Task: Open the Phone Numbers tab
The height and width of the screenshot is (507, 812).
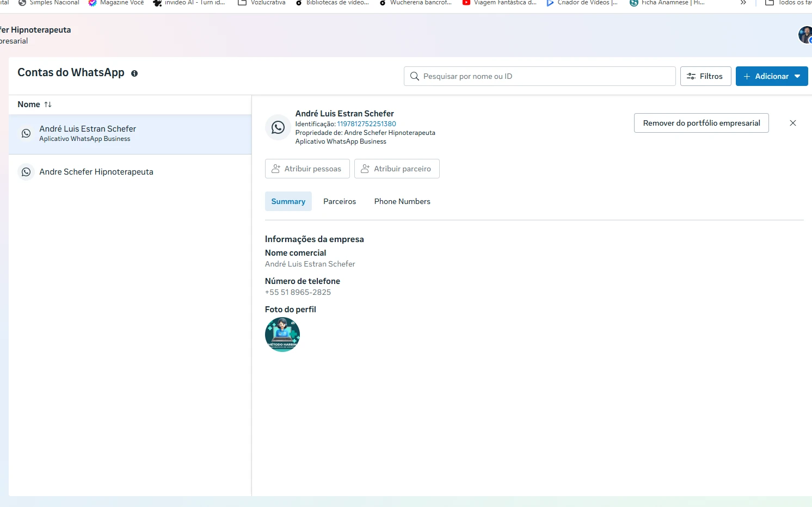Action: coord(402,201)
